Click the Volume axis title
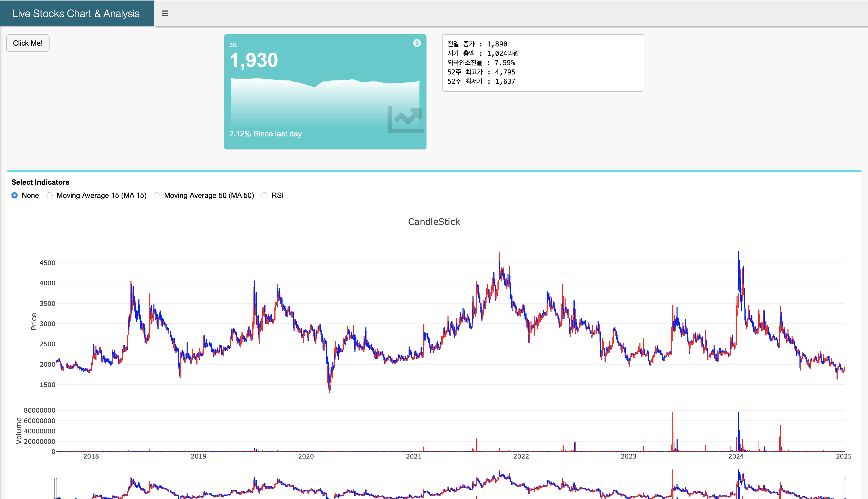 (x=19, y=431)
